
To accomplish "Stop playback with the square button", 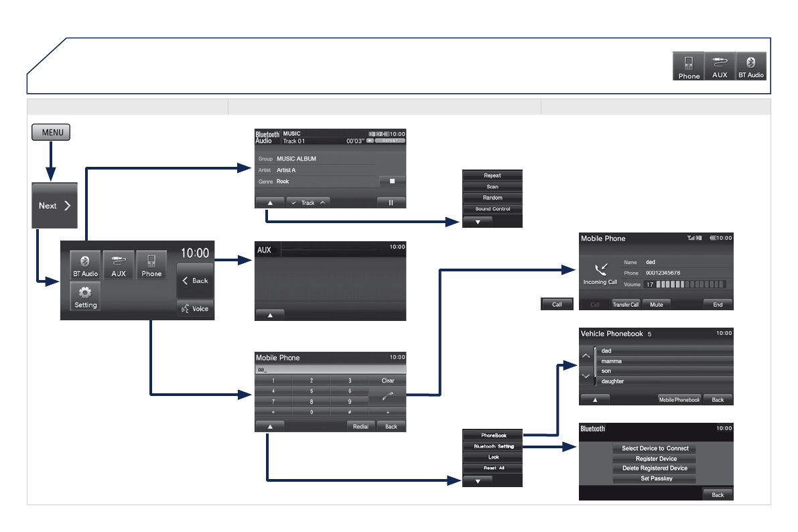I will click(391, 182).
